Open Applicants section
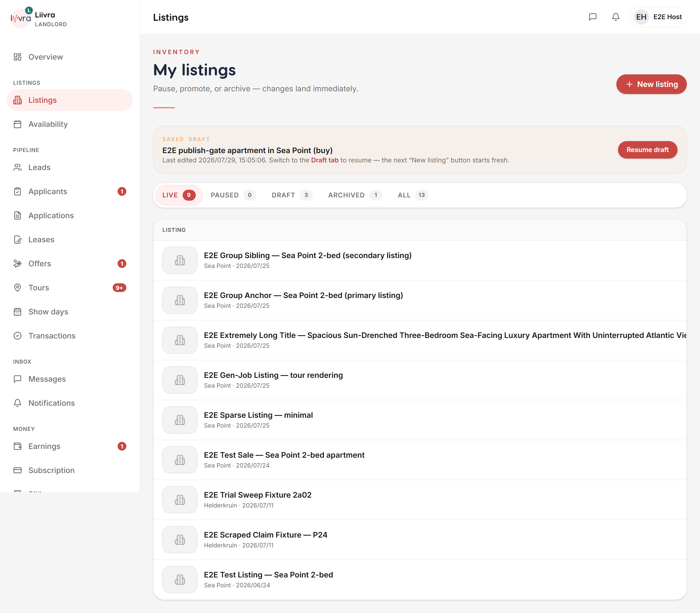Viewport: 700px width, 613px height. [x=69, y=191]
